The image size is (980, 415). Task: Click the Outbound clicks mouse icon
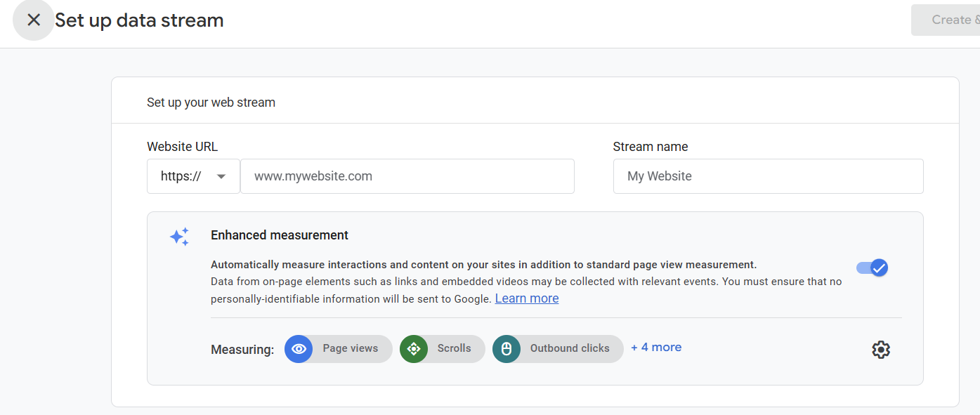(x=507, y=349)
